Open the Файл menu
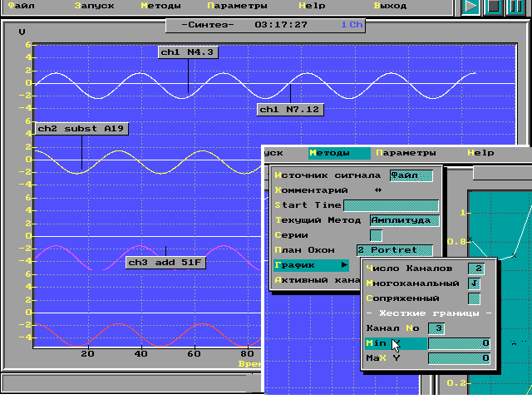532x399 pixels. [21, 5]
